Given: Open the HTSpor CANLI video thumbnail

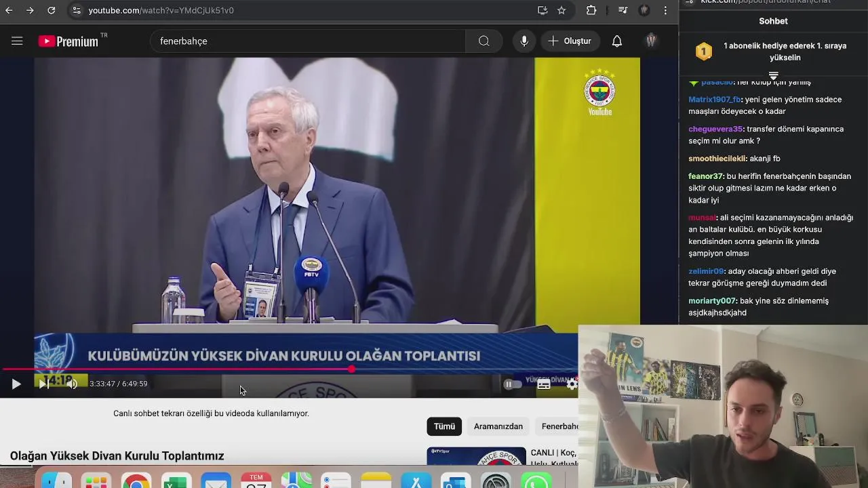Looking at the screenshot, I should 476,455.
